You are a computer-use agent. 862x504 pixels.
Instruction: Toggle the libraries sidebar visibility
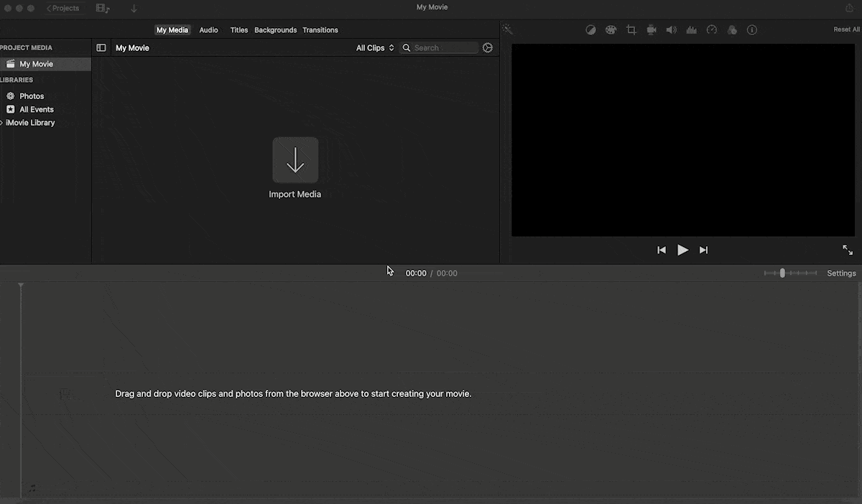click(101, 48)
